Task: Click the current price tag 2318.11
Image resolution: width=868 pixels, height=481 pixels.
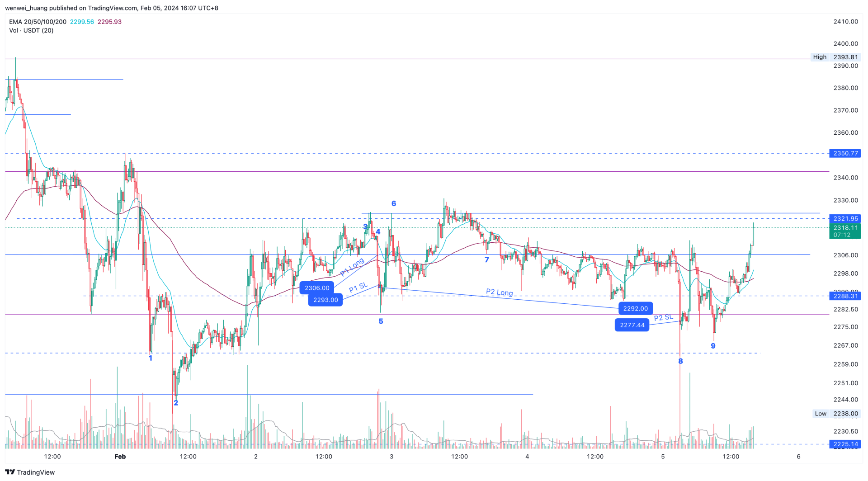Action: pyautogui.click(x=845, y=231)
